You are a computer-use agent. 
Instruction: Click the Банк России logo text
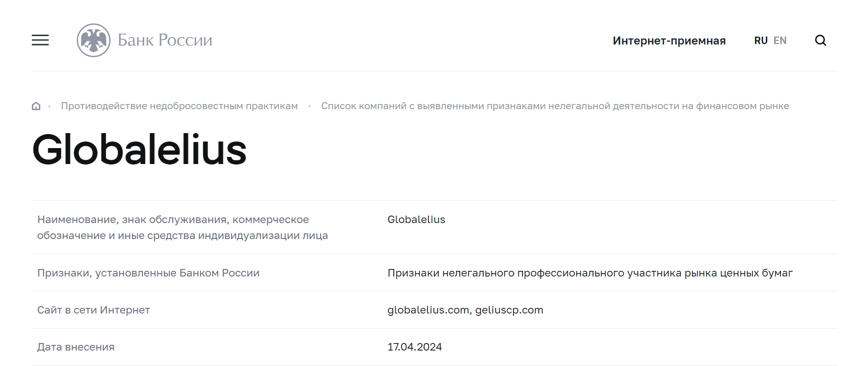pos(165,40)
